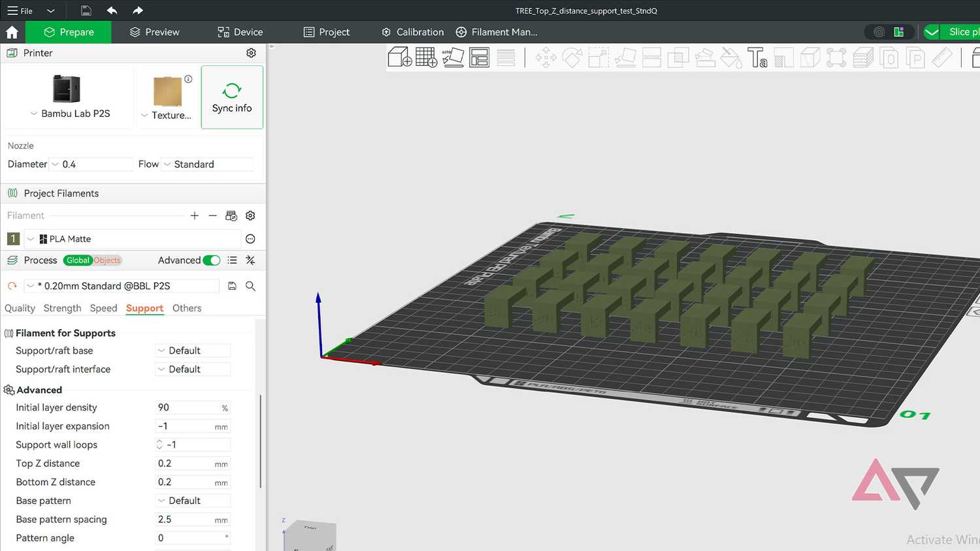Click the Add model cube icon
The image size is (980, 551).
click(399, 57)
